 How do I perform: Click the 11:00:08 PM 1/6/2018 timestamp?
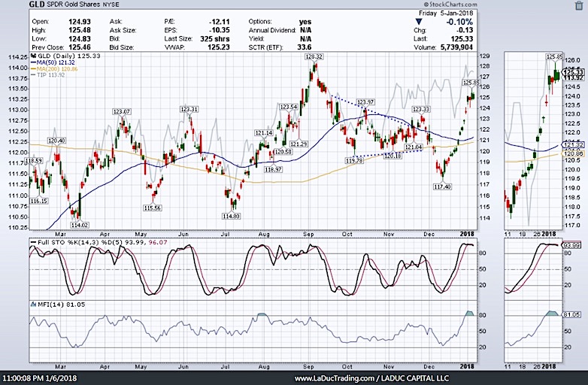(39, 378)
